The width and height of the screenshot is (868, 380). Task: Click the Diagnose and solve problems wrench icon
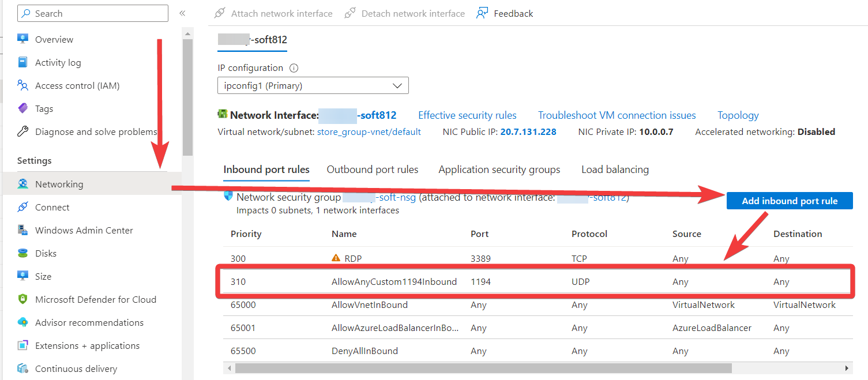pos(22,131)
